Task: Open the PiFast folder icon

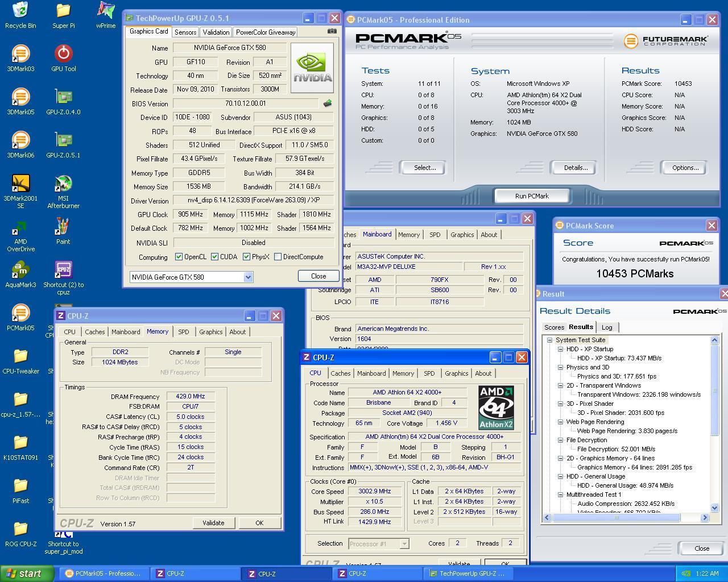Action: [x=20, y=490]
